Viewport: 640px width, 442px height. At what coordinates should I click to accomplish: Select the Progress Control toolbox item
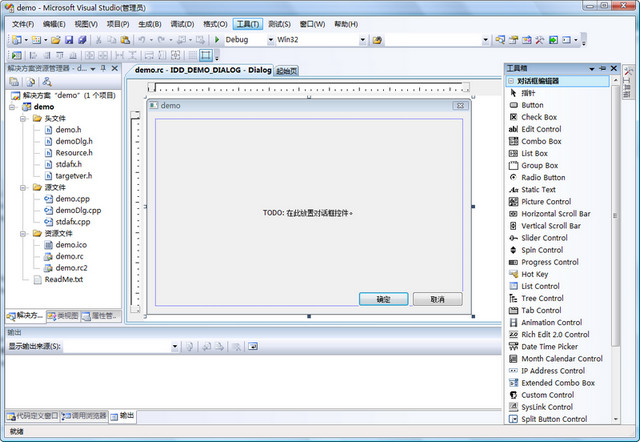[x=549, y=262]
